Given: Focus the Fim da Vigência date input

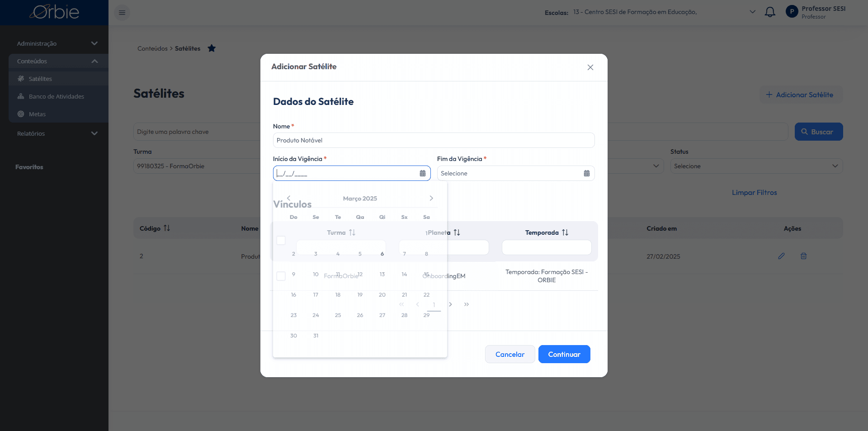Looking at the screenshot, I should pos(515,173).
